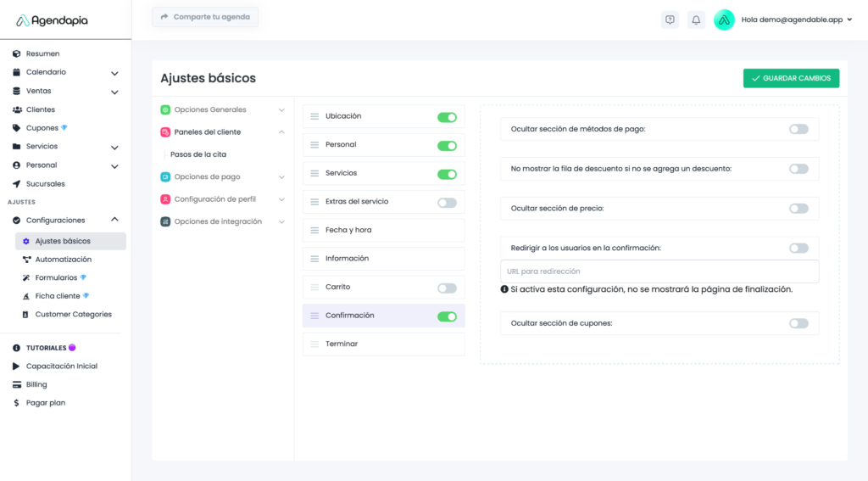The height and width of the screenshot is (481, 868).
Task: Click the URL para redirección field
Action: tap(659, 271)
